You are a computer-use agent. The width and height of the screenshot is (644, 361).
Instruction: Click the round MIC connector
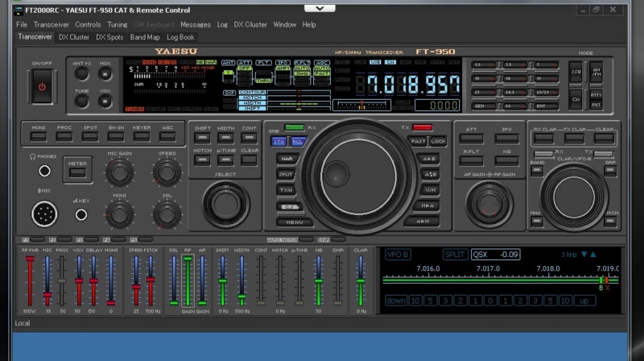[x=44, y=214]
